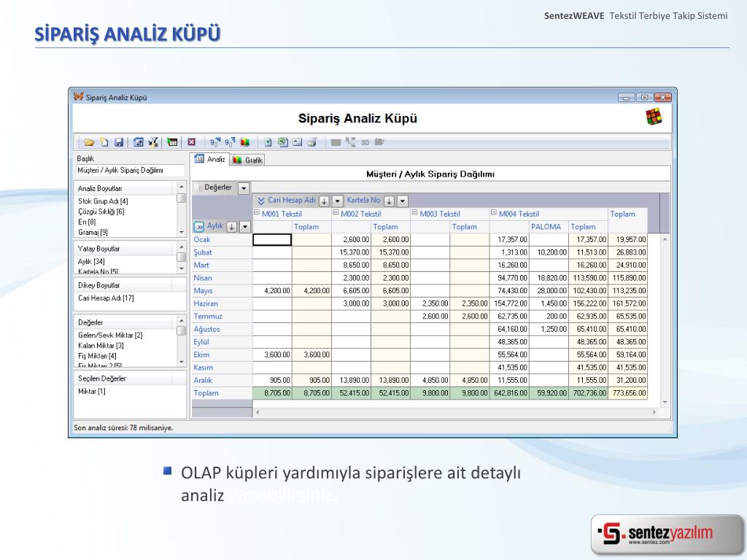747x560 pixels.
Task: Print with the printer toolbar icon
Action: [x=312, y=142]
